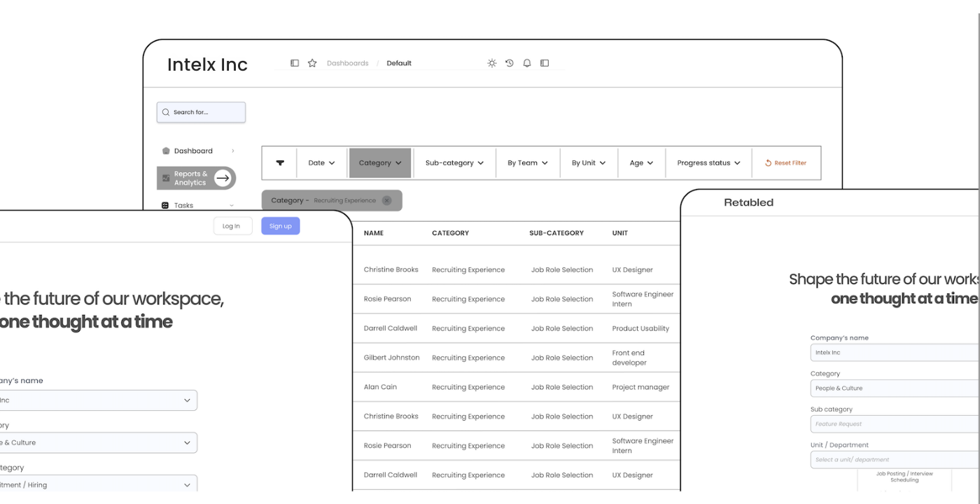Click 'Project manager' unit cell
Viewport: 980px width, 504px height.
[640, 387]
